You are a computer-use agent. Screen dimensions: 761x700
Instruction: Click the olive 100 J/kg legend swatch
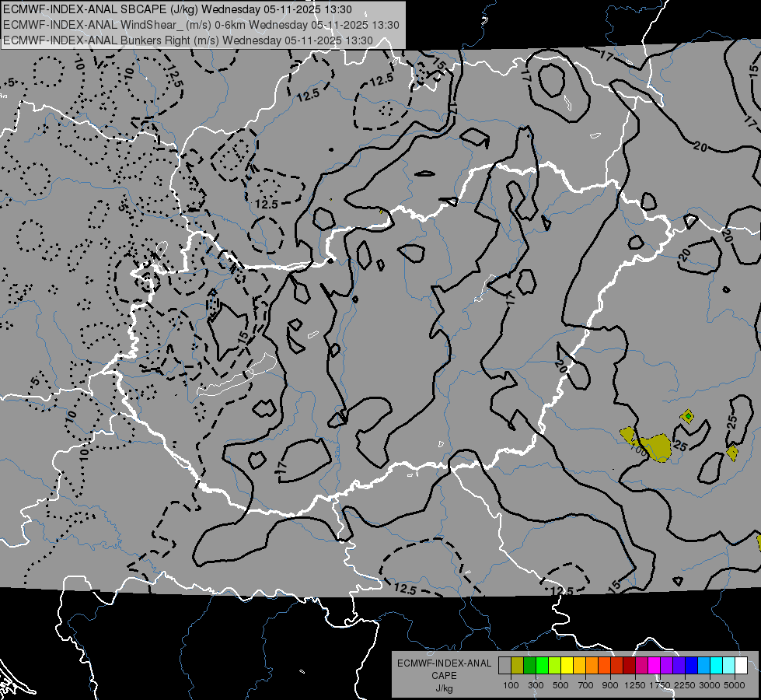point(518,666)
